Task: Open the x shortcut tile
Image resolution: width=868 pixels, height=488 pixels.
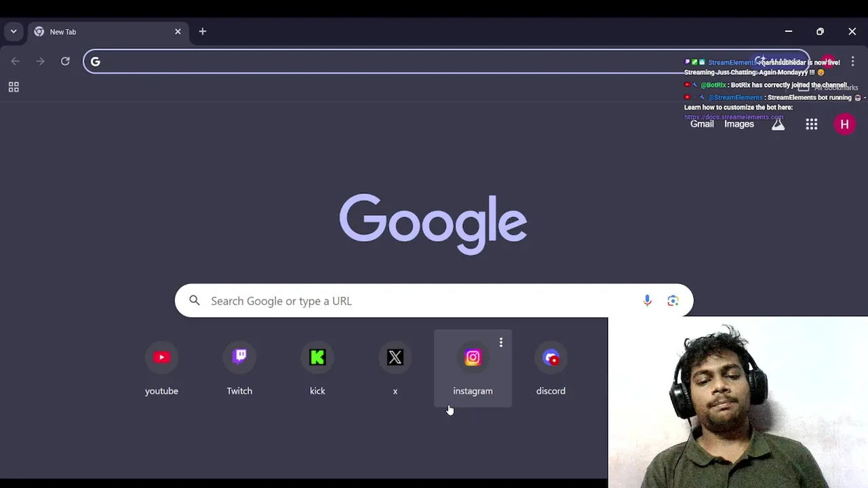Action: coord(395,369)
